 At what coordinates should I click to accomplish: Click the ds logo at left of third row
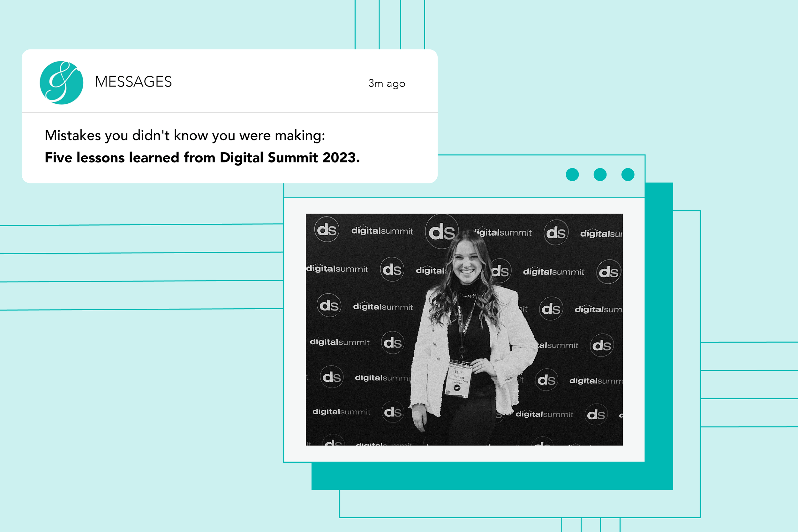click(x=329, y=305)
